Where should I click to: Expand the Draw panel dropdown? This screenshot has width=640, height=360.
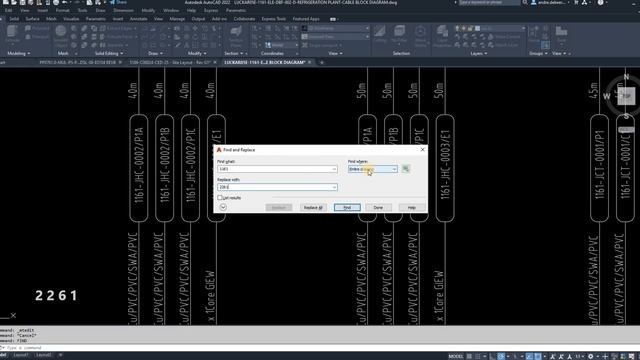point(155,53)
